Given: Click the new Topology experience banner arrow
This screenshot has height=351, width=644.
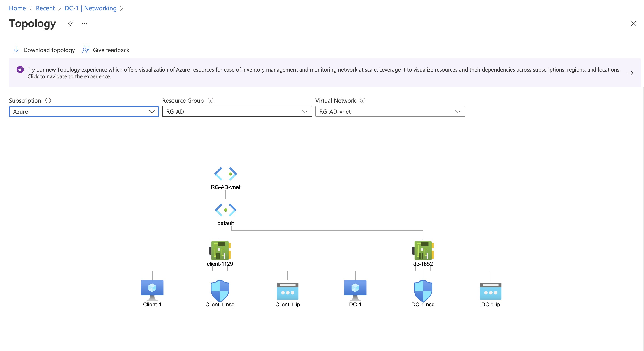Looking at the screenshot, I should tap(630, 73).
